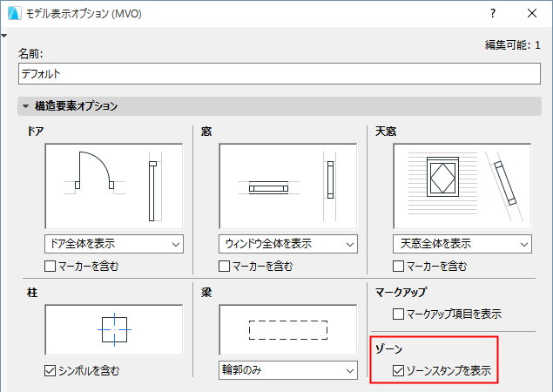The width and height of the screenshot is (553, 392).
Task: Open the 輪郭のみ dropdown
Action: click(288, 370)
